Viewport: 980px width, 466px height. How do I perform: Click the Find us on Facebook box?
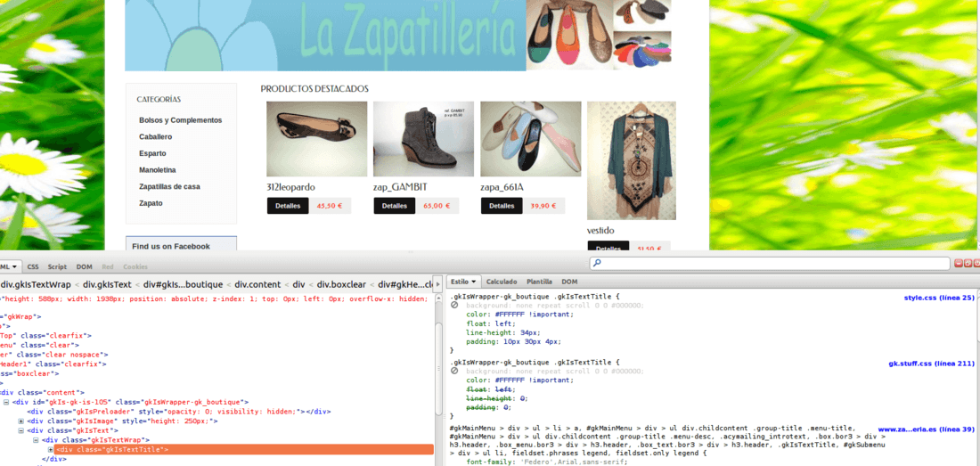point(181,243)
